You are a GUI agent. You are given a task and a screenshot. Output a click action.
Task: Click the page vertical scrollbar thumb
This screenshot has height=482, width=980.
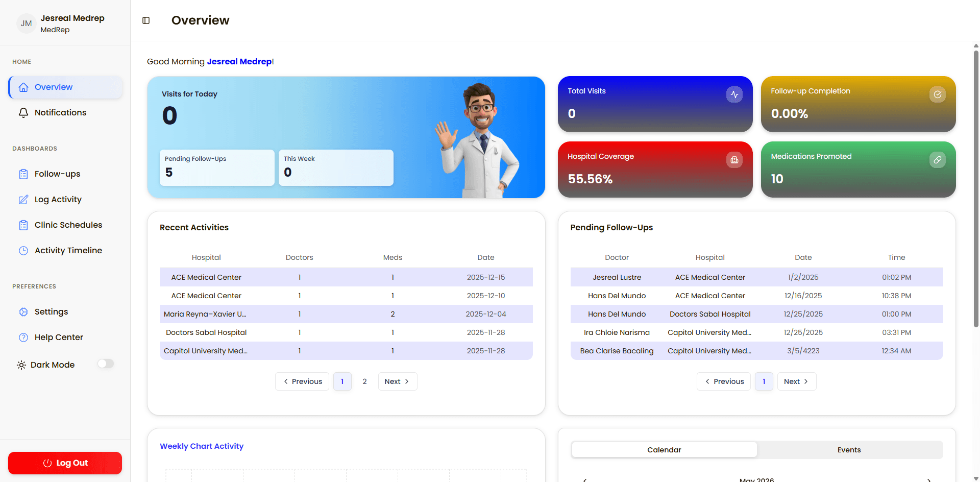pos(976,189)
